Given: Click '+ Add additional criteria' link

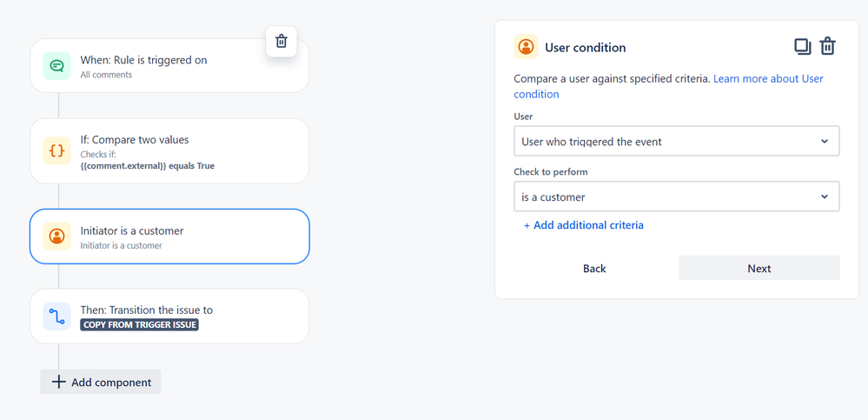Looking at the screenshot, I should [584, 225].
